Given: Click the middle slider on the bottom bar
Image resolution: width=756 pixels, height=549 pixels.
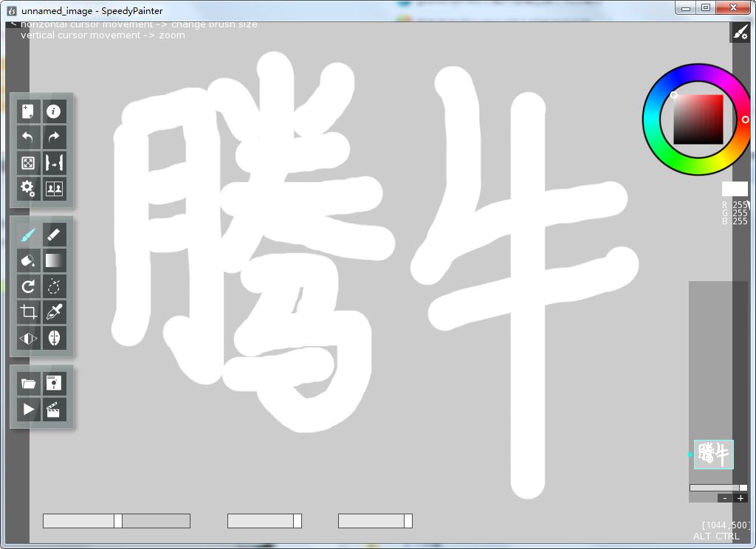Looking at the screenshot, I should (265, 521).
